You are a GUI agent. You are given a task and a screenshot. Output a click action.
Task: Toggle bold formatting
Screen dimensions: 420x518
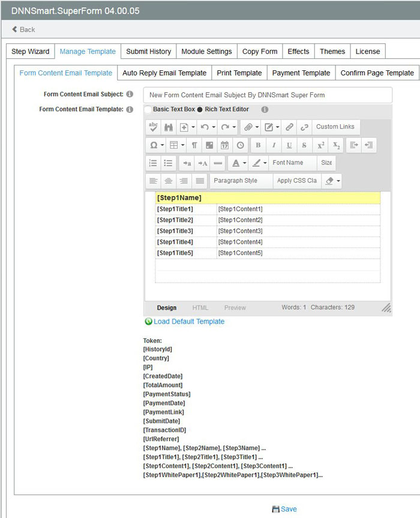tap(258, 145)
